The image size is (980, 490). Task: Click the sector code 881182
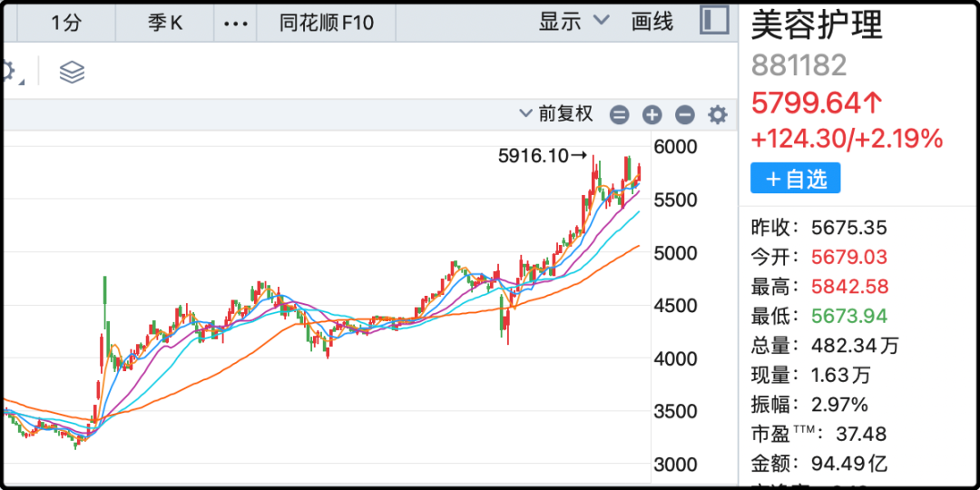(x=799, y=64)
